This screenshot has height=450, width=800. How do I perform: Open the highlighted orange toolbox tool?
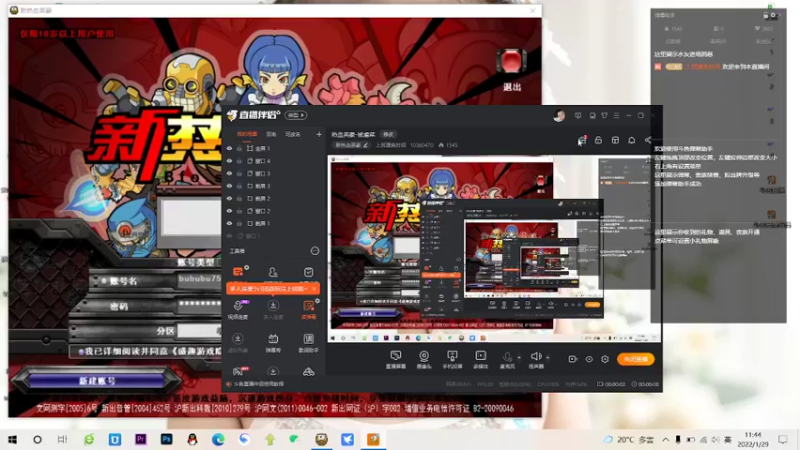(309, 309)
